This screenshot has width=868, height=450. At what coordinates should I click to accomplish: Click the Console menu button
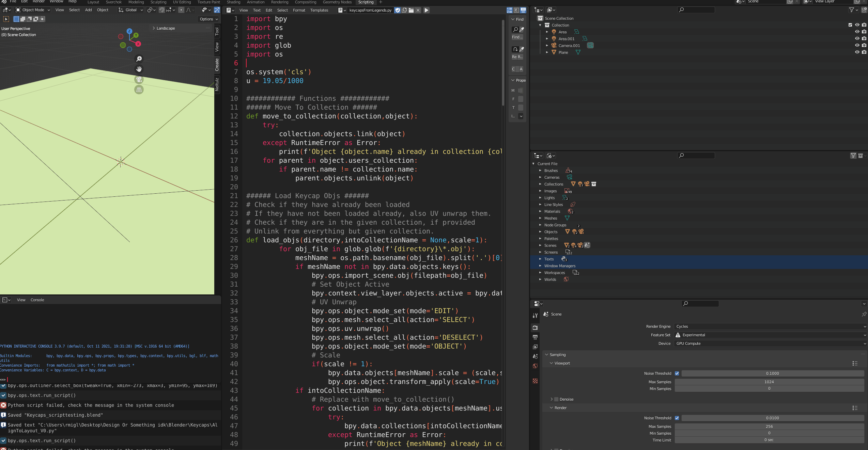click(37, 300)
